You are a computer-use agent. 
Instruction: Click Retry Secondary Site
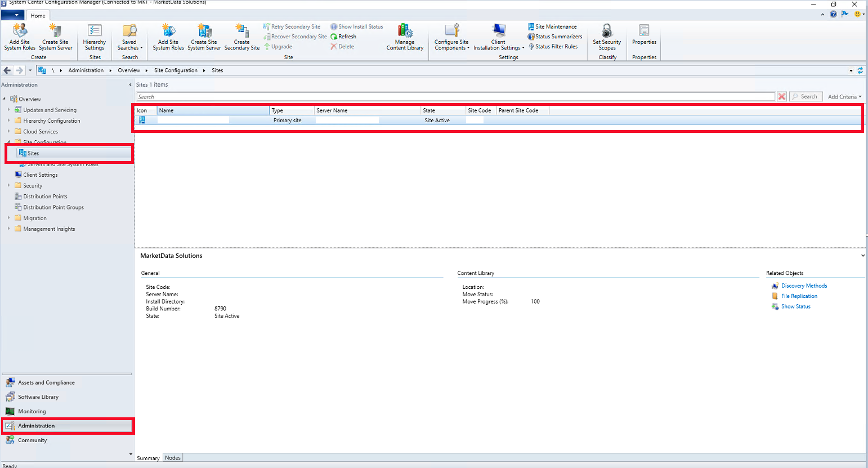292,26
